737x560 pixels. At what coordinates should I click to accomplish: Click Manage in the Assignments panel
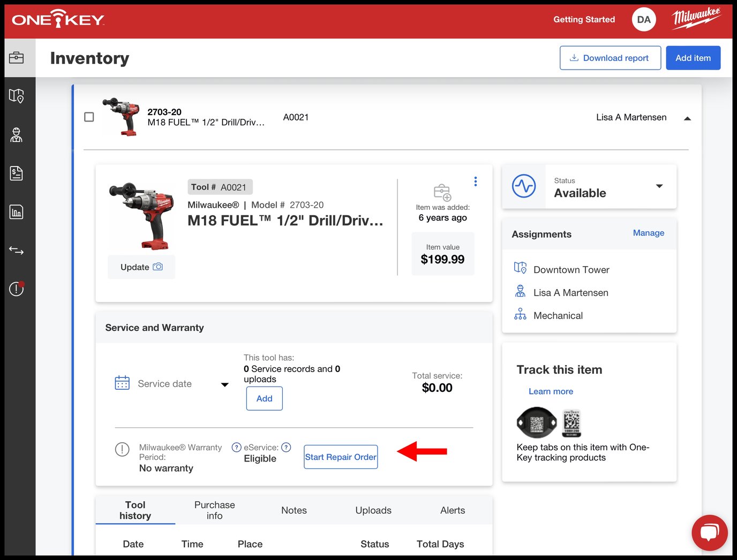648,233
